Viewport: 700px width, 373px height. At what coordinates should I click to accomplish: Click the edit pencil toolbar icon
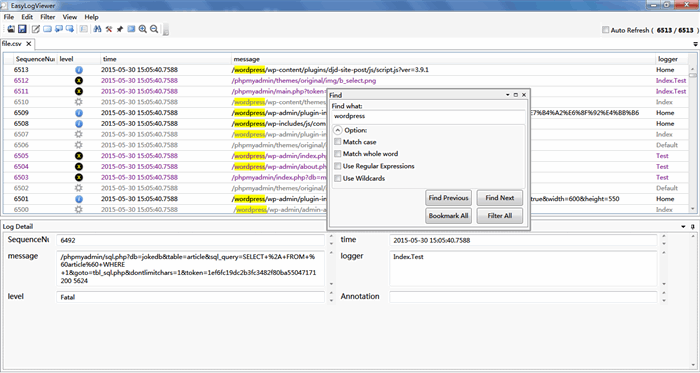point(36,29)
